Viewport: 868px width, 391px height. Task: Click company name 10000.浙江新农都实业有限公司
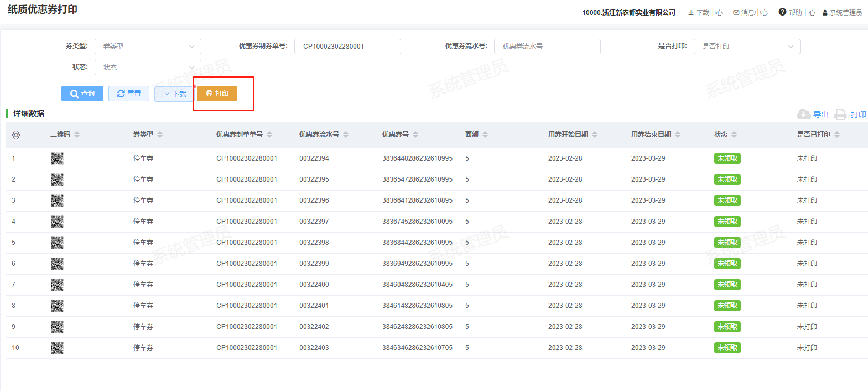(x=629, y=13)
